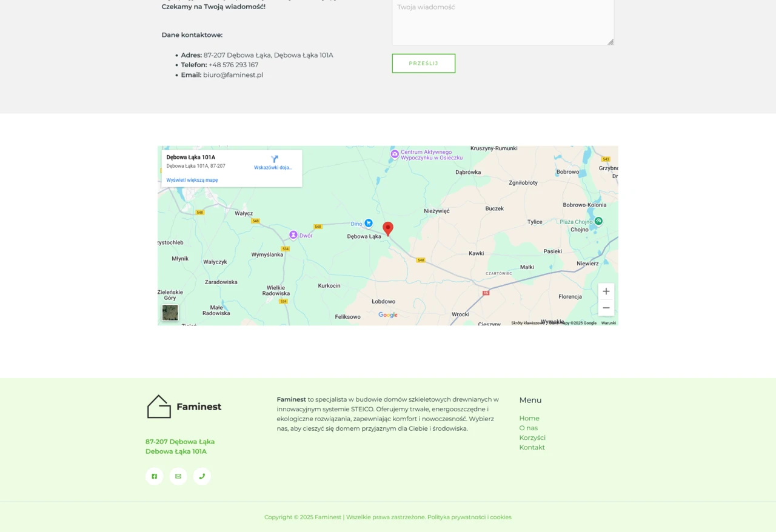Screen dimensions: 776x532
Task: Click the phone number +48 576 293 167
Action: [x=233, y=65]
